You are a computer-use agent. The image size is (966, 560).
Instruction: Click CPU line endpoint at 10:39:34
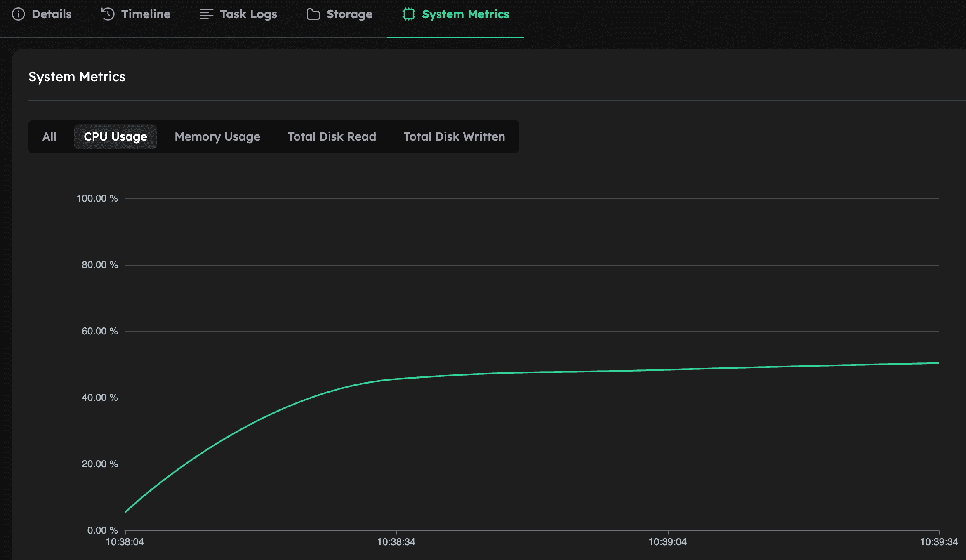[938, 363]
